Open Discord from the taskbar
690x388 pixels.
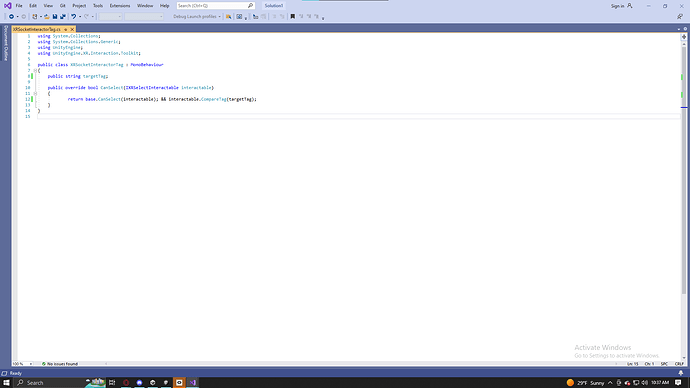coord(139,383)
